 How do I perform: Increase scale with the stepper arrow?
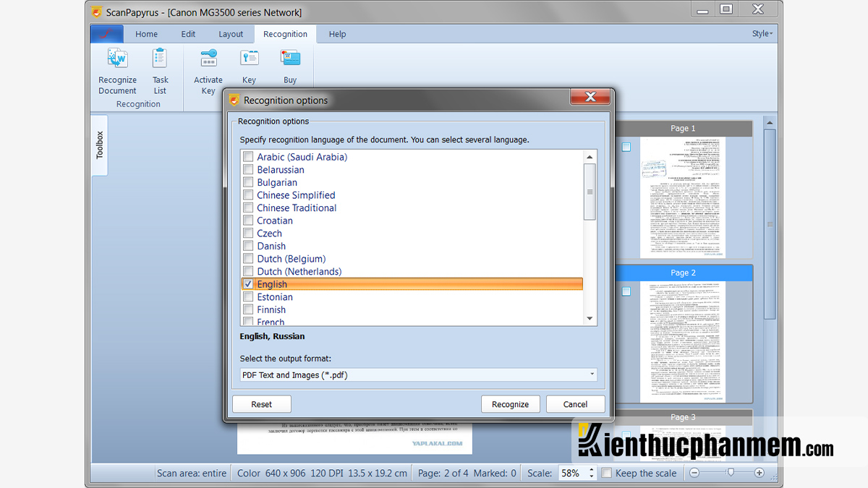592,469
